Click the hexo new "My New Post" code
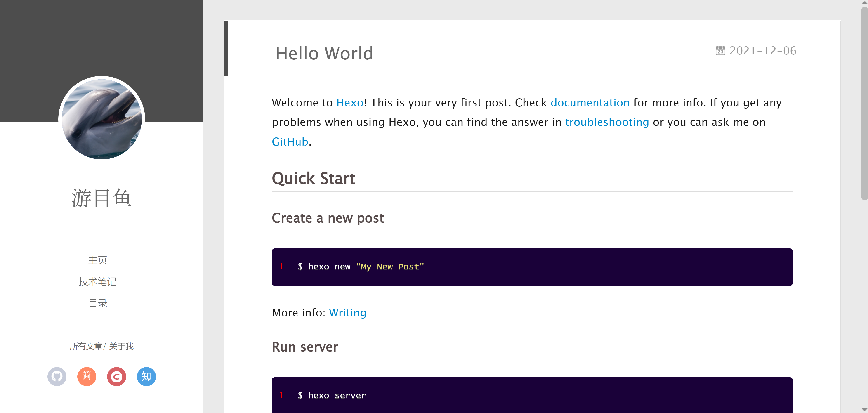 tap(361, 267)
